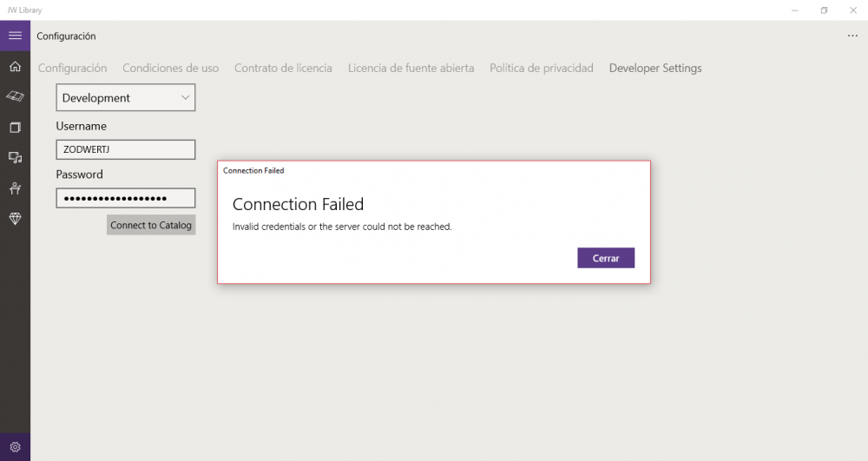868x461 pixels.
Task: Select the Contrato de licencia tab
Action: (x=283, y=68)
